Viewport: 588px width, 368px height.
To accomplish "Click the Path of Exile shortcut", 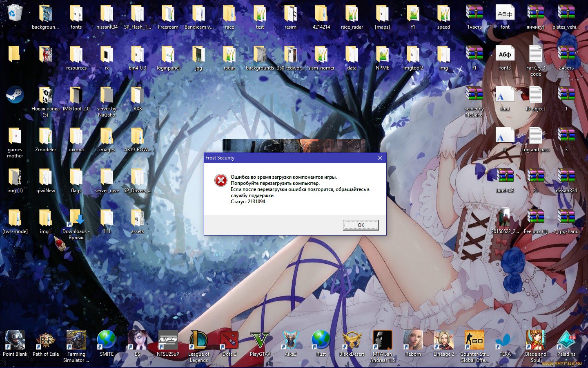I will [45, 341].
